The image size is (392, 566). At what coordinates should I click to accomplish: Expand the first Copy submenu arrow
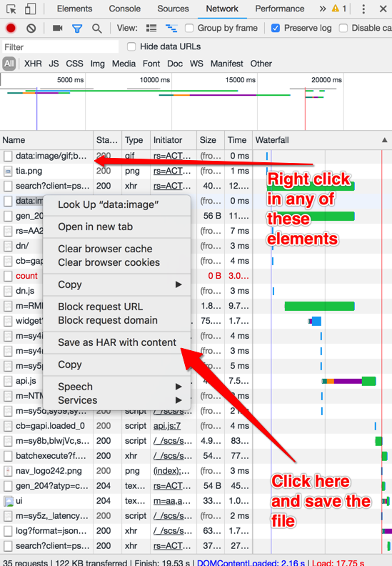[x=179, y=284]
